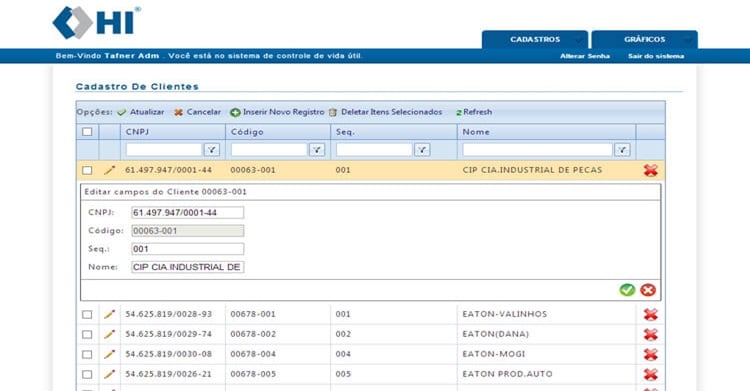Screen dimensions: 750x391
Task: Check the EATON(DANA) row checkbox
Action: tap(87, 335)
